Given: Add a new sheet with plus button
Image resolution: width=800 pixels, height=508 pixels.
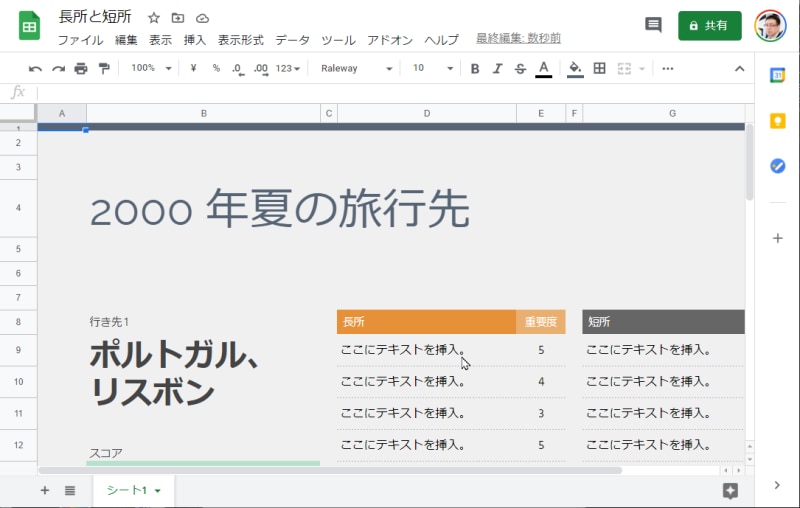Looking at the screenshot, I should (x=45, y=490).
